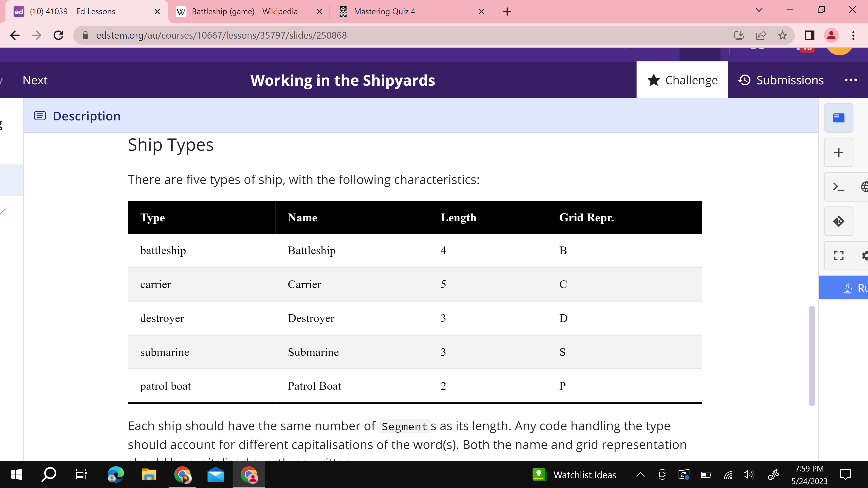Open the terminal panel in the workspace sidebar

[x=838, y=187]
